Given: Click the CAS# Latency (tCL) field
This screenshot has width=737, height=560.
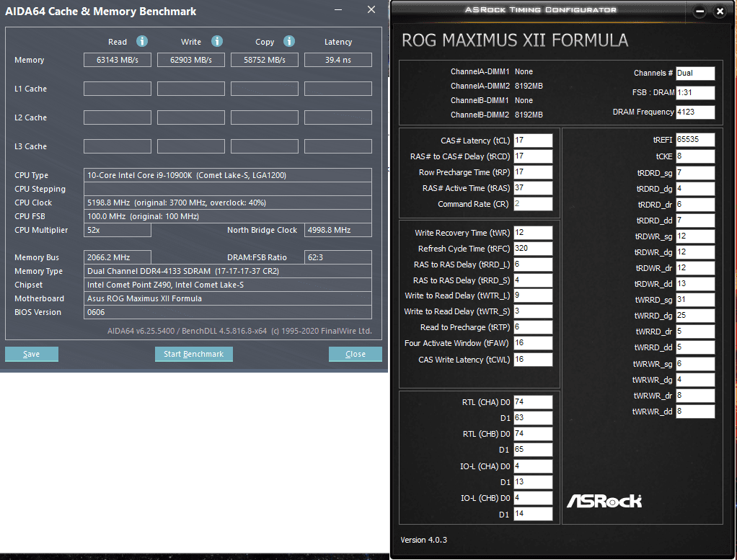Looking at the screenshot, I should (533, 140).
